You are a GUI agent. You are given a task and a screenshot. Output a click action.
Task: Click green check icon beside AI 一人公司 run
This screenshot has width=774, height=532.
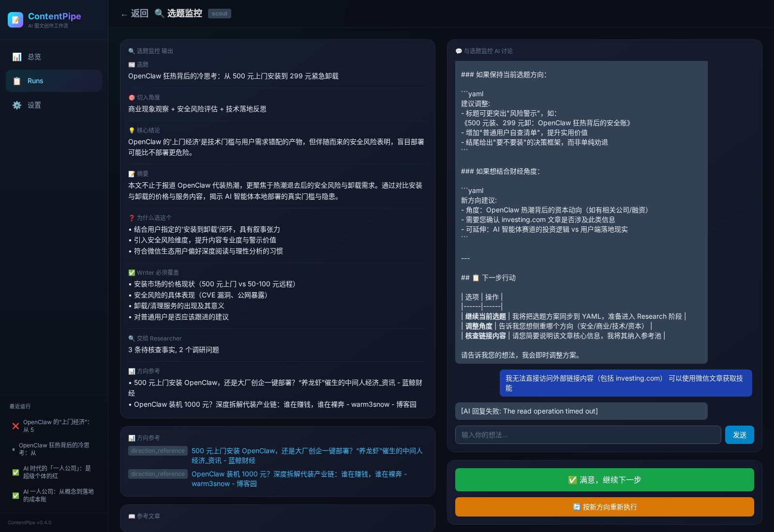tap(15, 495)
